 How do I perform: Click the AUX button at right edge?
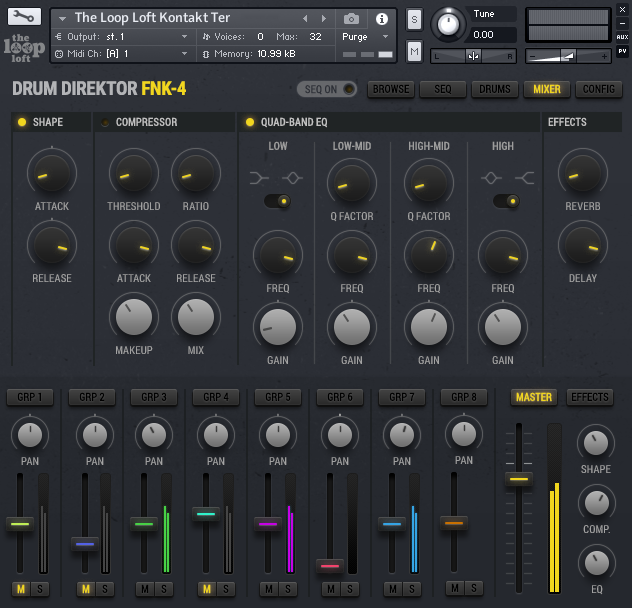(x=622, y=36)
